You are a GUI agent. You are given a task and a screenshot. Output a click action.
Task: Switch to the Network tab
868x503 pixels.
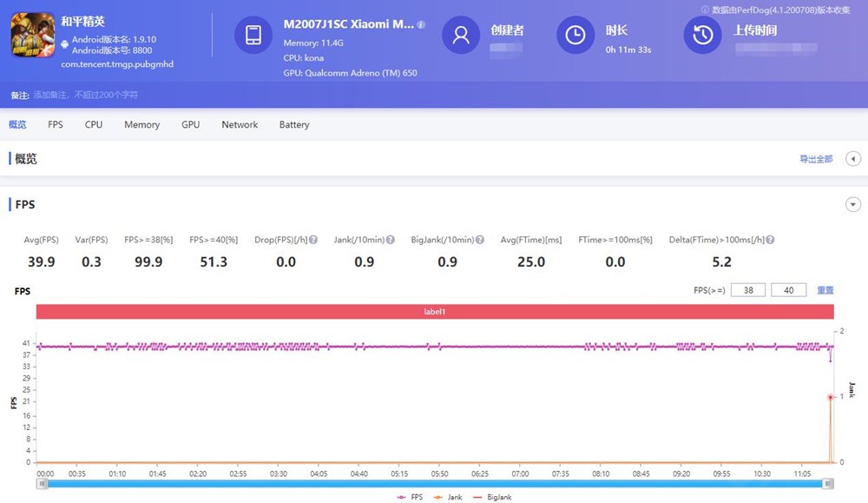(240, 124)
